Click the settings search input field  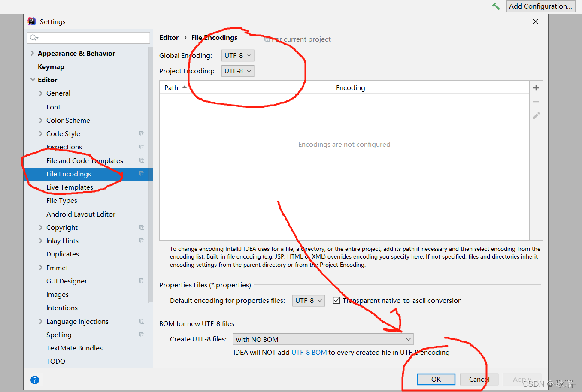(x=88, y=38)
